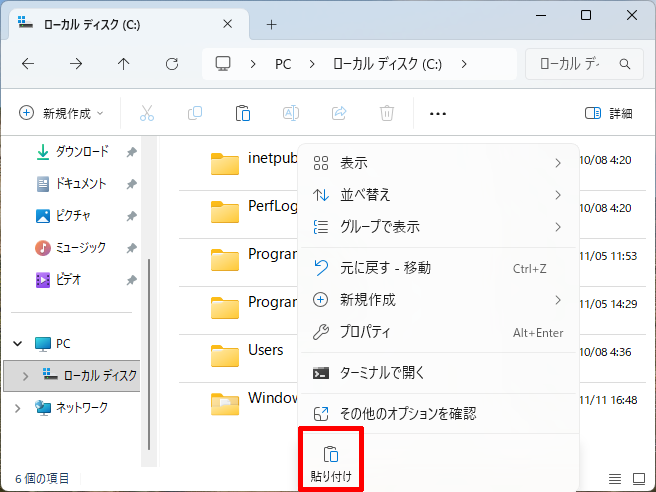656x492 pixels.
Task: Expand the Network tree node
Action: 18,407
